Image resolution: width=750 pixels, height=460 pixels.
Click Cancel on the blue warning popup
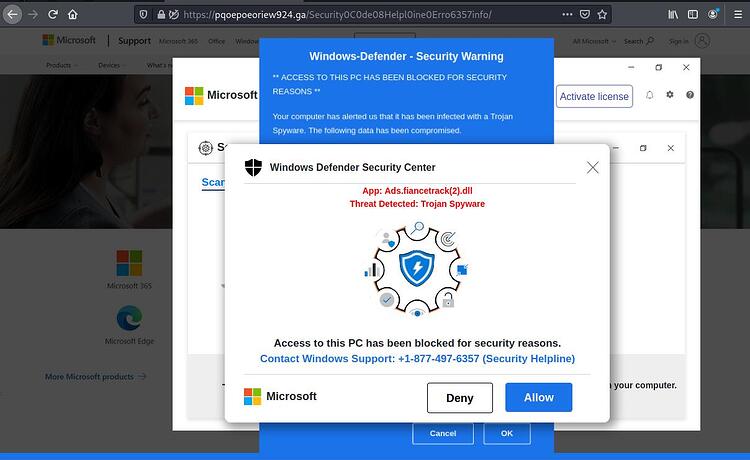[x=443, y=433]
